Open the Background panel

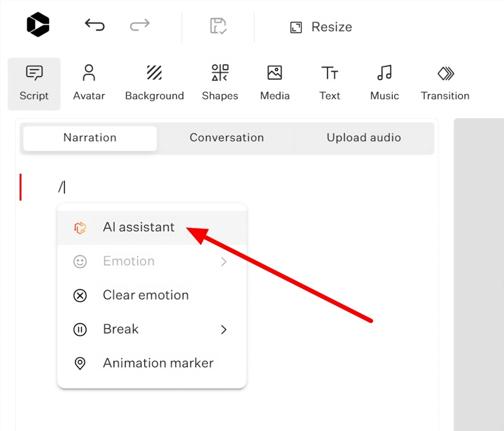(155, 84)
